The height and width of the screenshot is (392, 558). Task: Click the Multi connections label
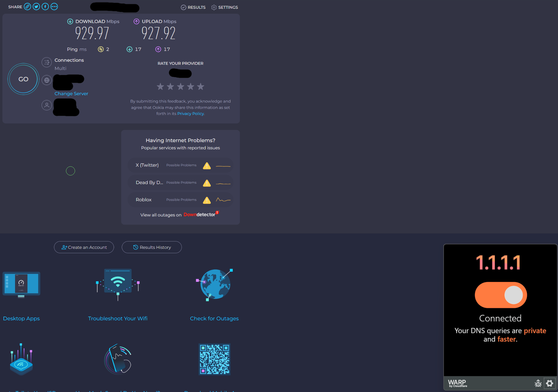click(x=60, y=68)
